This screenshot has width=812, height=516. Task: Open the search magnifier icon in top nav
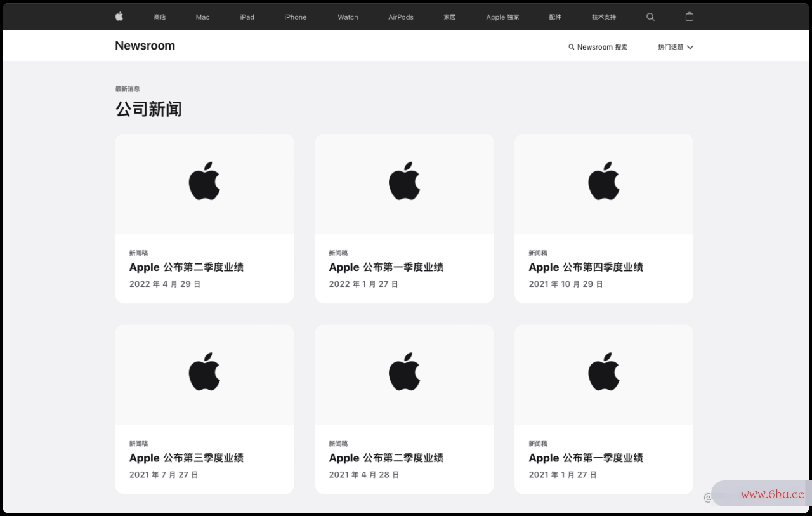(650, 17)
